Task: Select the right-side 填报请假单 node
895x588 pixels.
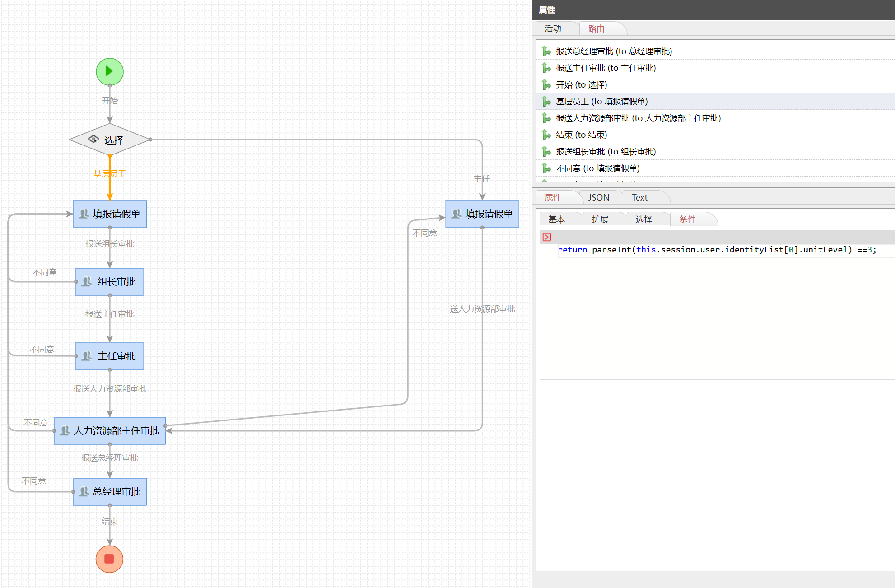Action: point(482,214)
